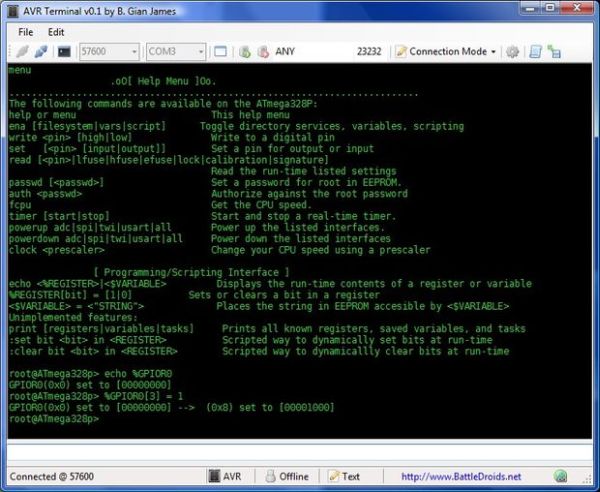This screenshot has height=492, width=600.
Task: Click the AVR status bar button
Action: (225, 476)
